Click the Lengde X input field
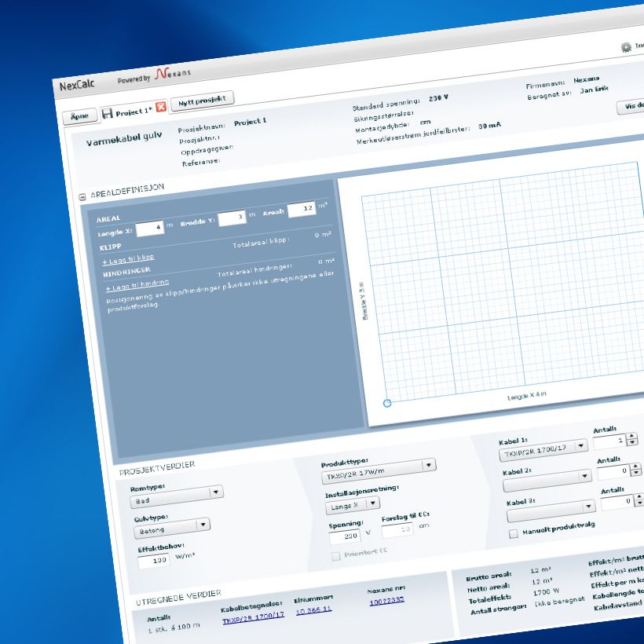 click(x=150, y=228)
